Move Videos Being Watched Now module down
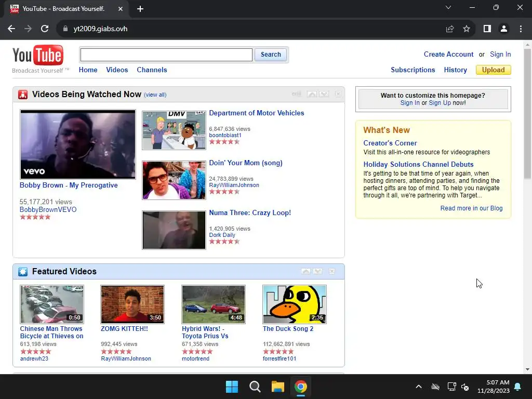The height and width of the screenshot is (399, 532). click(x=324, y=94)
